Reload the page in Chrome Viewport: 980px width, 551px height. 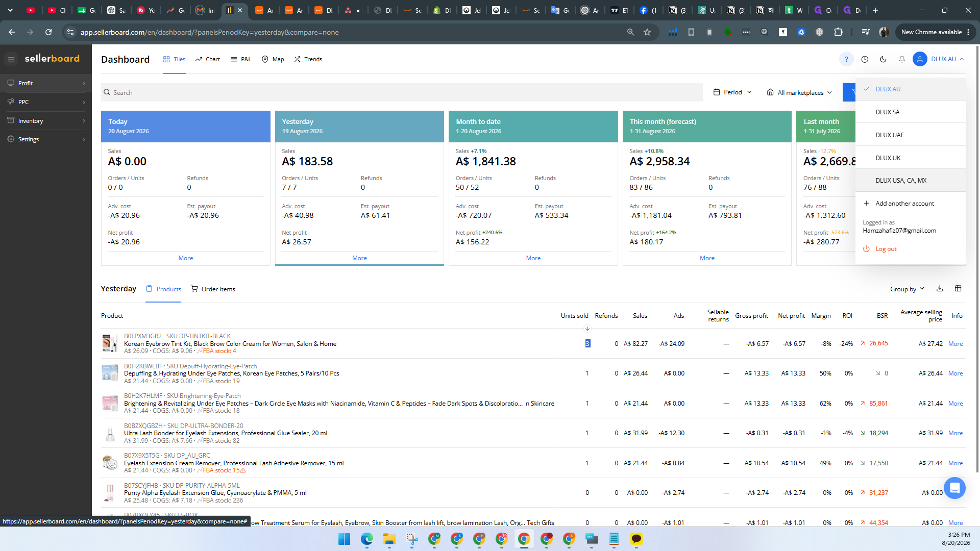[x=48, y=32]
